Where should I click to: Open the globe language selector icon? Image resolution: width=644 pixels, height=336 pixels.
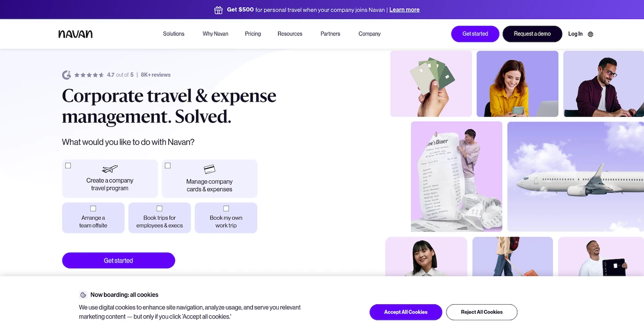click(591, 34)
